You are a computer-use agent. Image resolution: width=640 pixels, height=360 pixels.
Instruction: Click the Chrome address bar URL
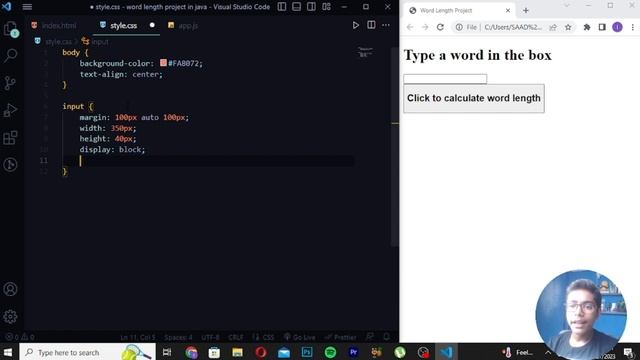[x=513, y=27]
